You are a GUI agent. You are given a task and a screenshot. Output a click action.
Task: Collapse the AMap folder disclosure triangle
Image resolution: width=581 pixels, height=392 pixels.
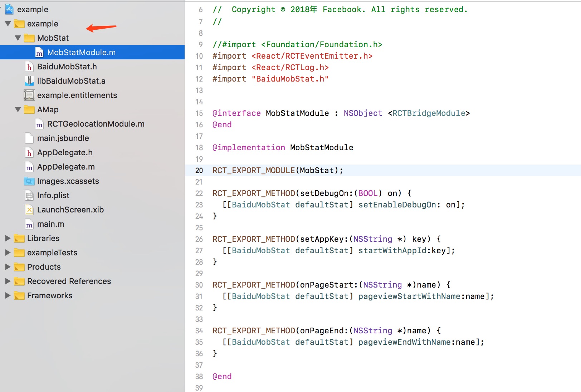pyautogui.click(x=18, y=109)
